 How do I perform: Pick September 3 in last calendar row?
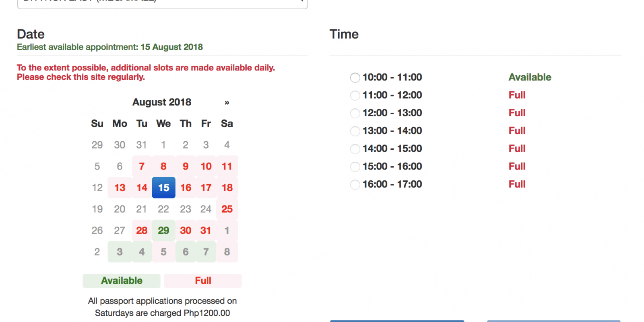[120, 252]
